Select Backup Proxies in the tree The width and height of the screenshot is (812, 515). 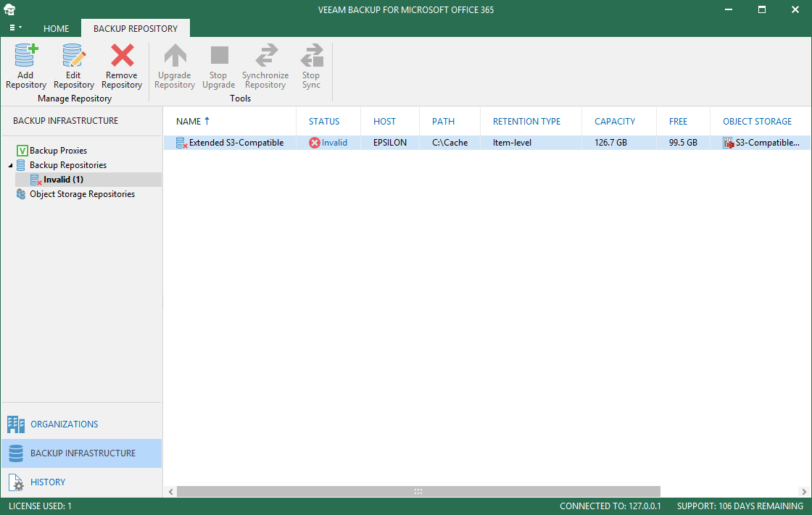58,151
